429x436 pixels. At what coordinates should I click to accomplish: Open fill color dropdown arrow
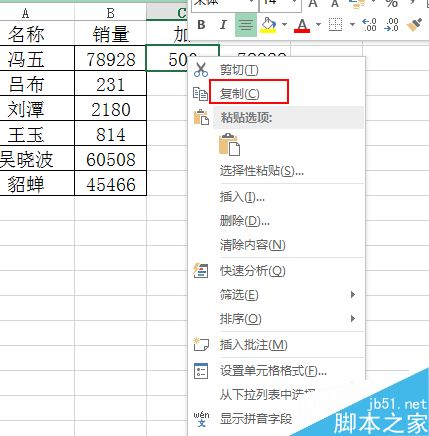point(284,25)
